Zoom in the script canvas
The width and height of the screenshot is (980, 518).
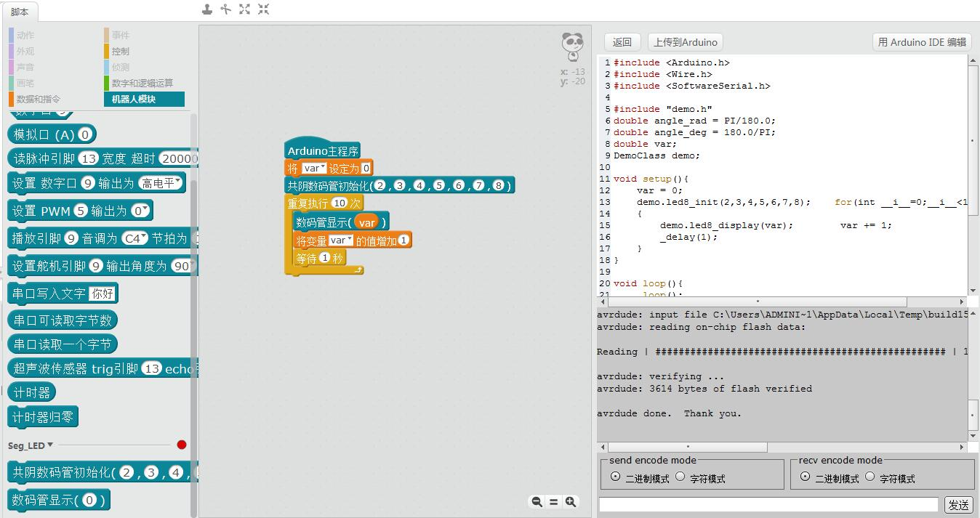coord(571,501)
